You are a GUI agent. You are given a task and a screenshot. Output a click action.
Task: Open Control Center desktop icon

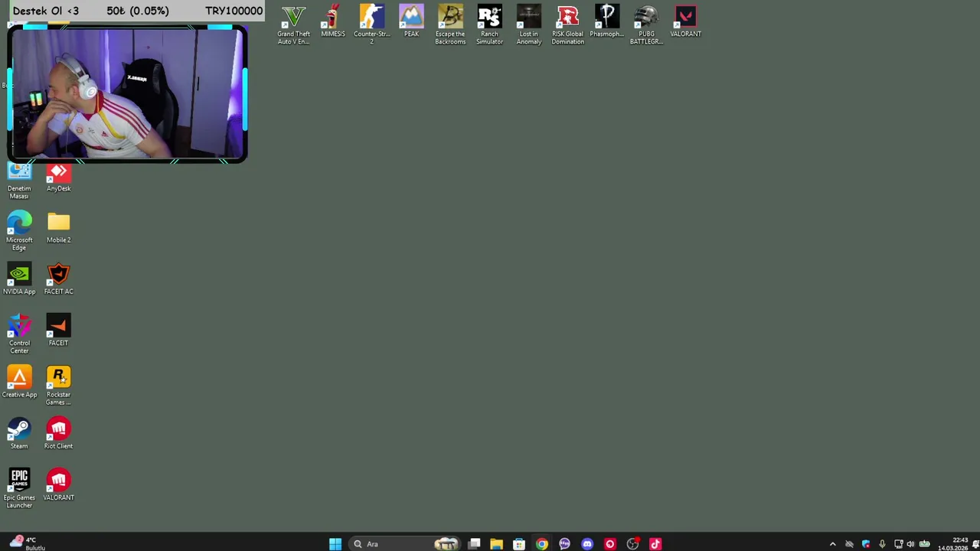pos(19,334)
